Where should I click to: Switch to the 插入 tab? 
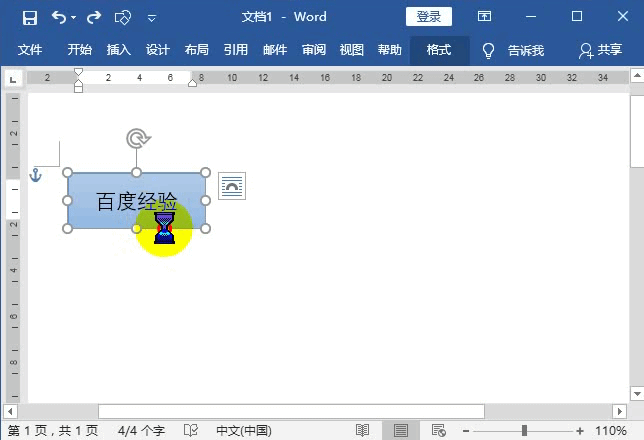tap(119, 50)
